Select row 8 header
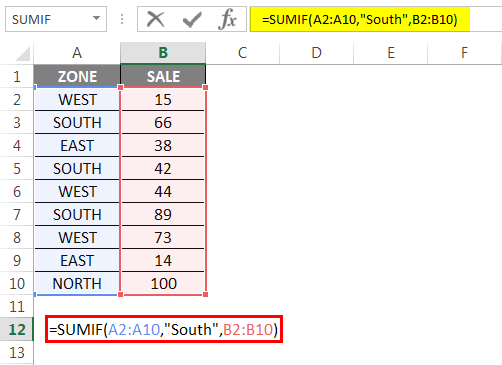Image resolution: width=502 pixels, height=365 pixels. click(x=17, y=238)
